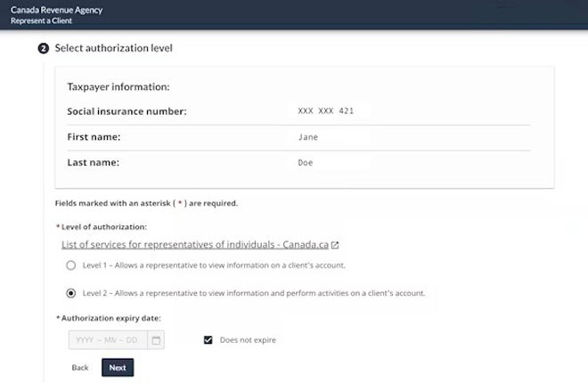Click the social insurance number value XXX XXX 421
The image size is (588, 383).
click(x=326, y=111)
